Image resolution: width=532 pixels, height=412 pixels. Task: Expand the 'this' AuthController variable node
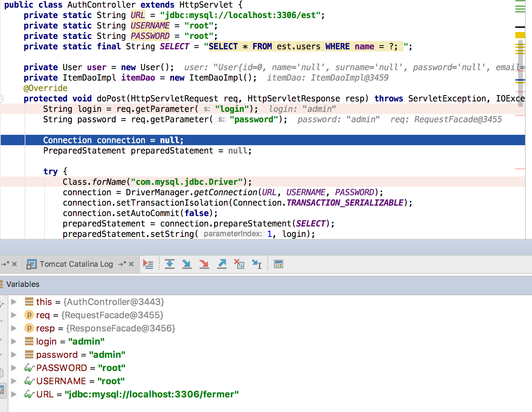point(14,302)
